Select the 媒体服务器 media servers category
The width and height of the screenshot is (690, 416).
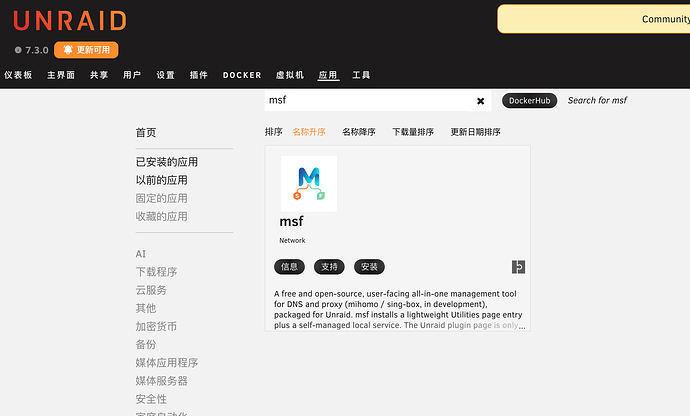[x=161, y=380]
